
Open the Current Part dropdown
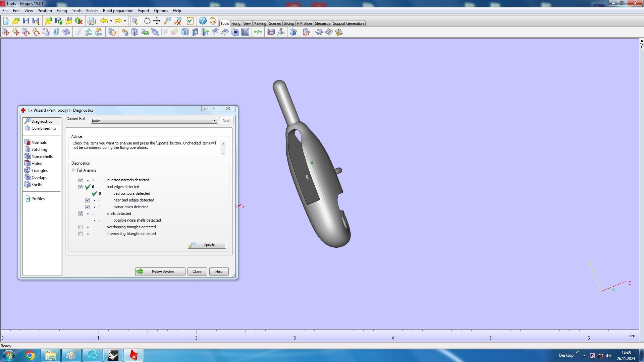click(214, 120)
